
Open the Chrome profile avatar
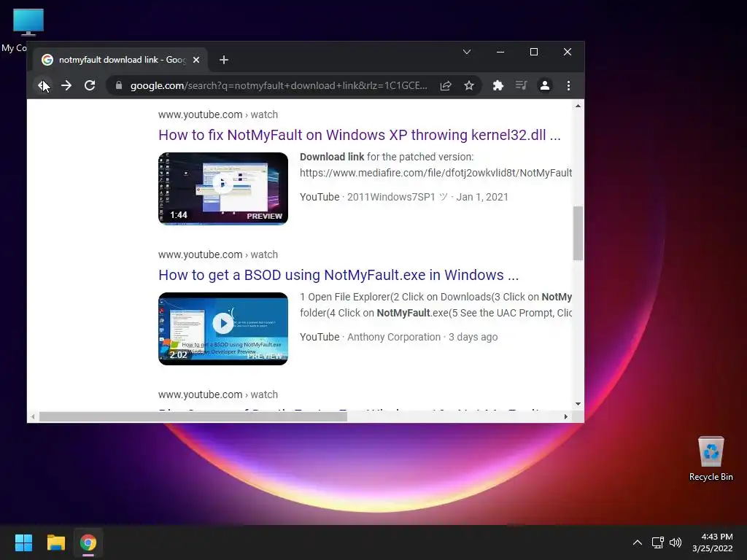coord(544,86)
